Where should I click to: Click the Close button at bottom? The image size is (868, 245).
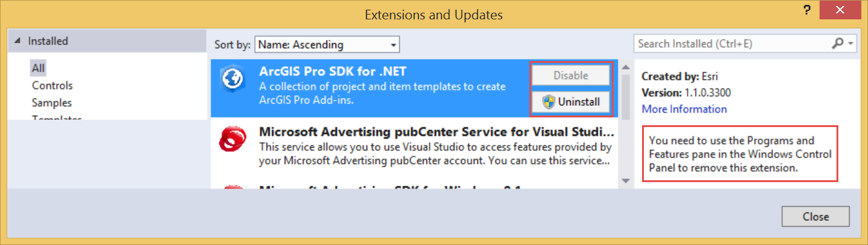(x=815, y=217)
